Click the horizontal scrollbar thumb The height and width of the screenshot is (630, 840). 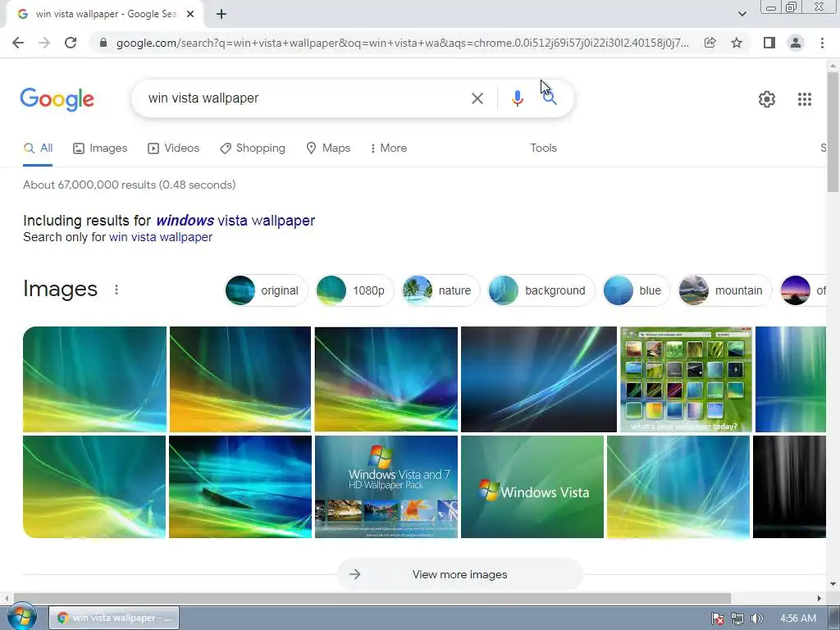point(372,598)
